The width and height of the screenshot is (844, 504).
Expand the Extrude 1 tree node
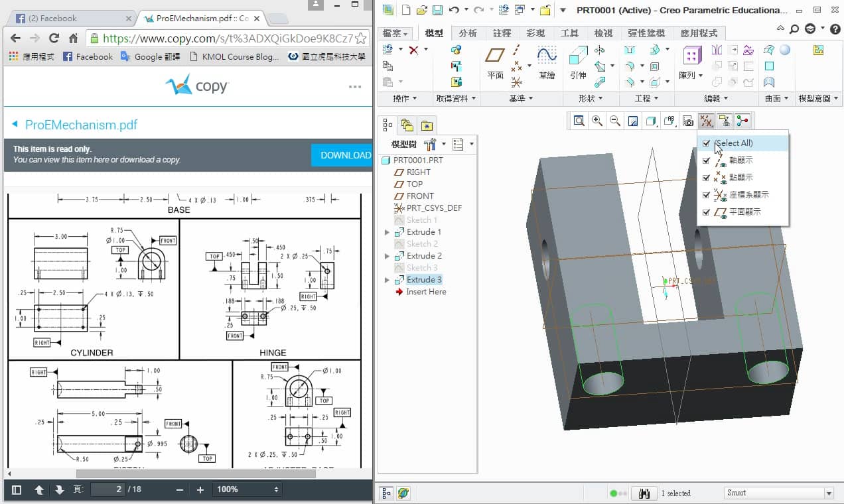(387, 232)
